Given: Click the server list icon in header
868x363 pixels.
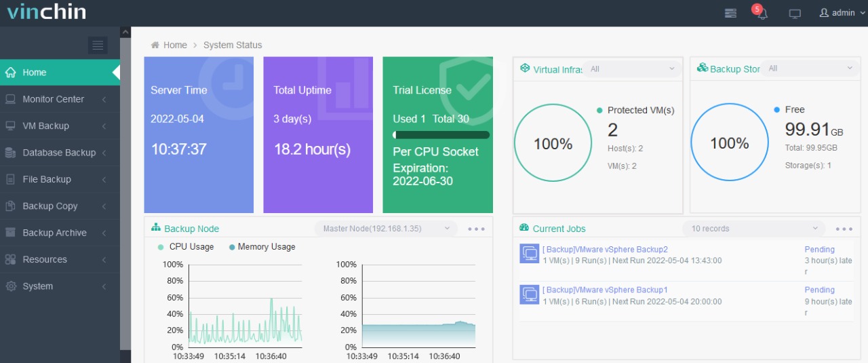Looking at the screenshot, I should click(730, 13).
